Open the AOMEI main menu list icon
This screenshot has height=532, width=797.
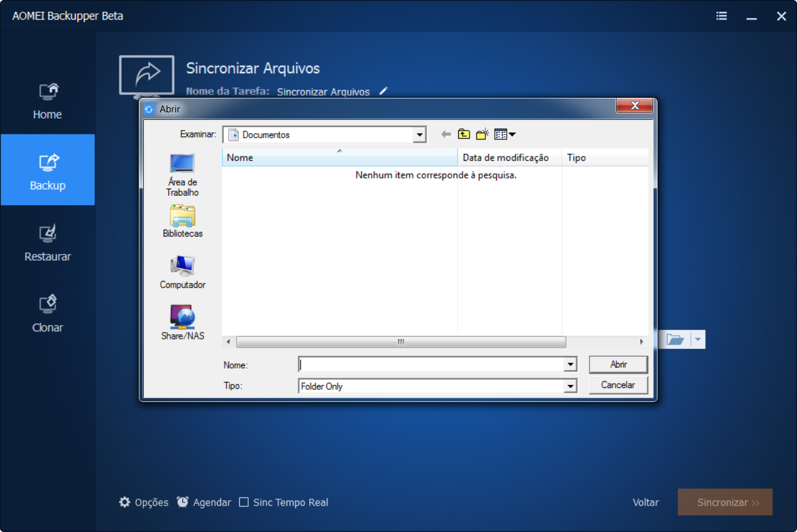click(x=722, y=16)
